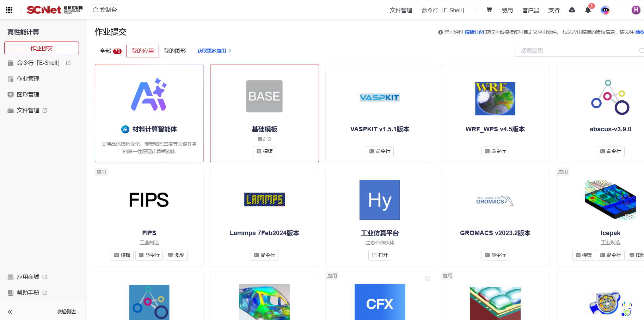Viewport: 644px width, 320px height.
Task: Select 作业提交 in sidebar
Action: point(42,48)
